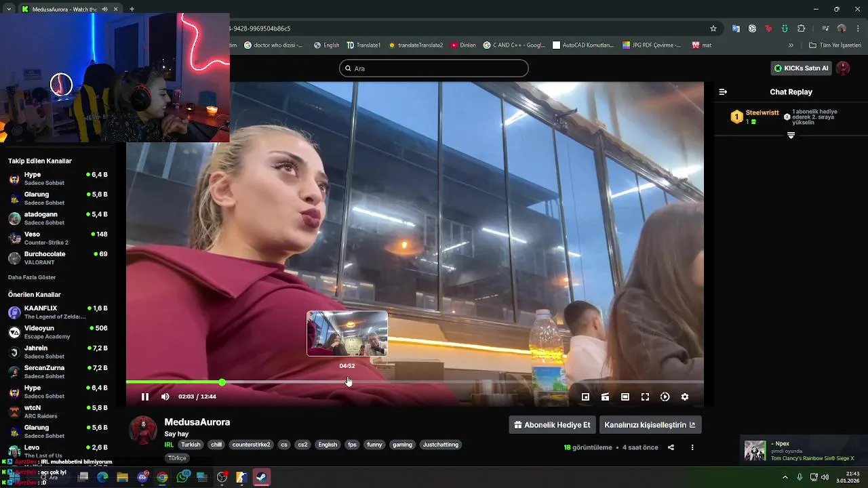Open File Explorer from taskbar
The height and width of the screenshot is (488, 868).
pyautogui.click(x=122, y=477)
